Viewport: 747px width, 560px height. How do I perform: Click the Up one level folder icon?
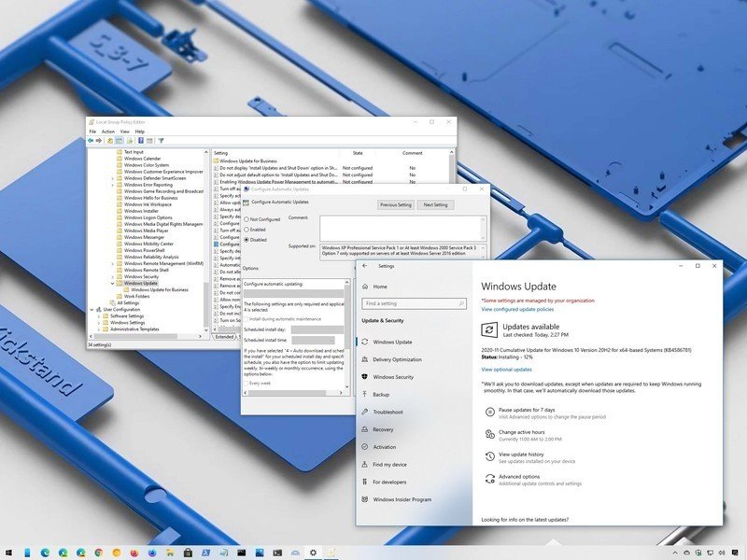pyautogui.click(x=110, y=141)
